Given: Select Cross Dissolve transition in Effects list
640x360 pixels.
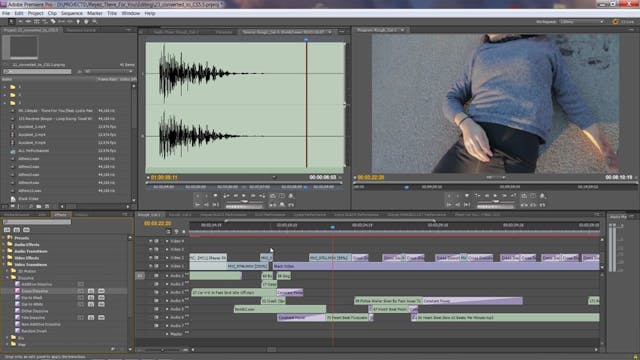Looking at the screenshot, I should [35, 291].
